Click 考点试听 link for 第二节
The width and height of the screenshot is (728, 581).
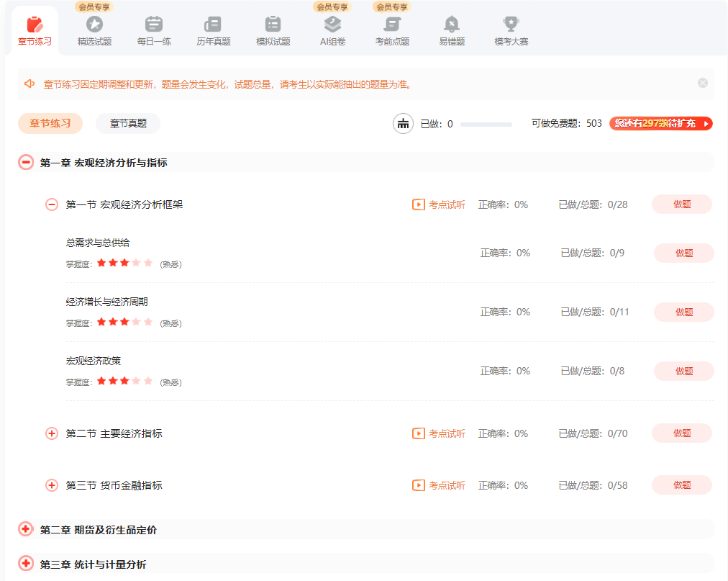pyautogui.click(x=447, y=433)
